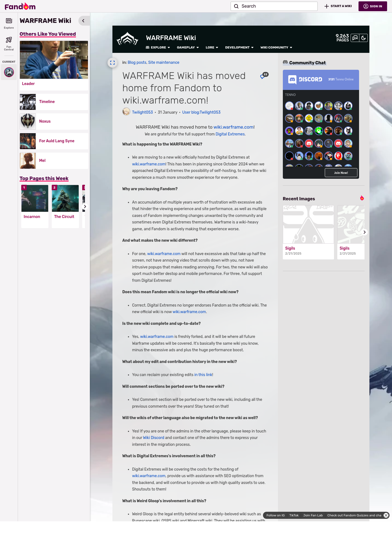Follow the Digital Extremes link
This screenshot has width=392, height=545.
pyautogui.click(x=230, y=134)
